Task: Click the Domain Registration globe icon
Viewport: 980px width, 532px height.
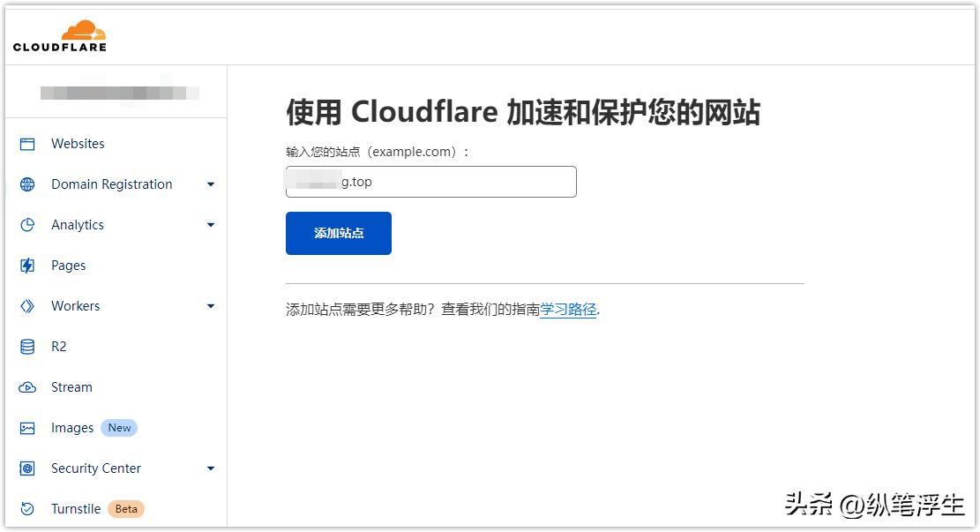Action: [27, 184]
